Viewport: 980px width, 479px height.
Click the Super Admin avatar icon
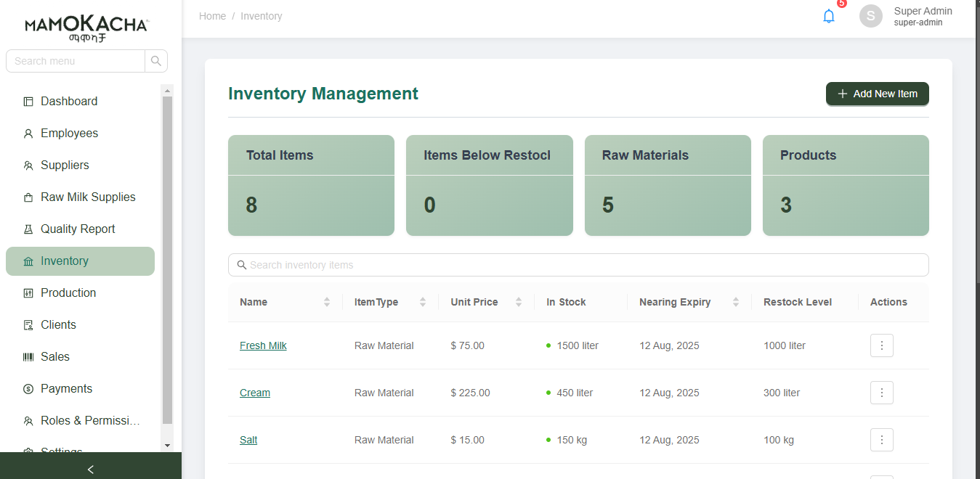[x=870, y=16]
